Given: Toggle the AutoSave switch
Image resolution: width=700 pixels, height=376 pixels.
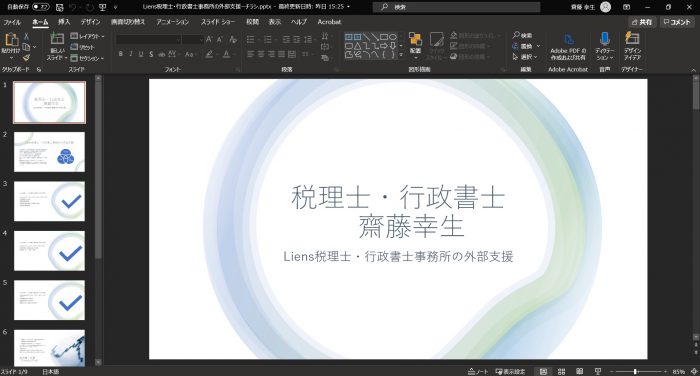Looking at the screenshot, I should coord(41,7).
